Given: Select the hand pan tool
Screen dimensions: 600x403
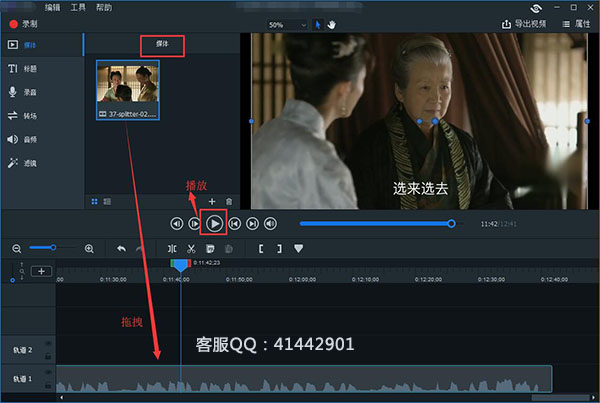Looking at the screenshot, I should point(331,25).
